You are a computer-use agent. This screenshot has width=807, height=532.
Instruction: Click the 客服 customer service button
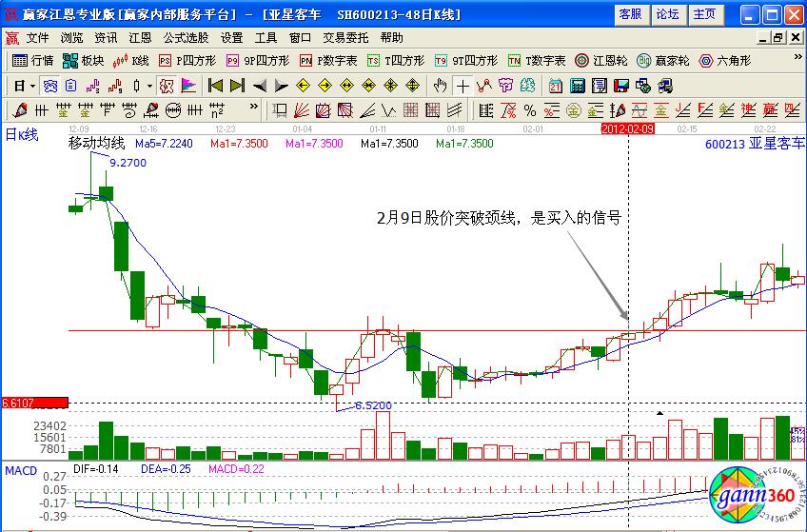(630, 14)
